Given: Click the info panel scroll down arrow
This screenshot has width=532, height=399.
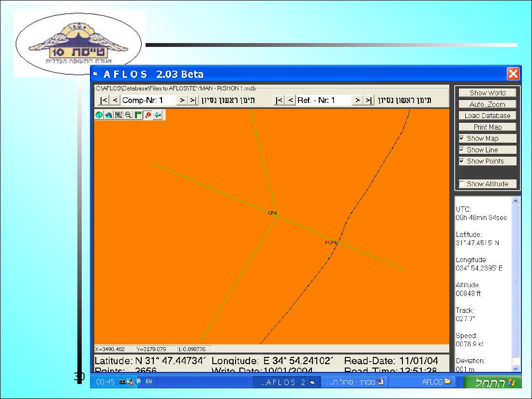Looking at the screenshot, I should pos(516,369).
